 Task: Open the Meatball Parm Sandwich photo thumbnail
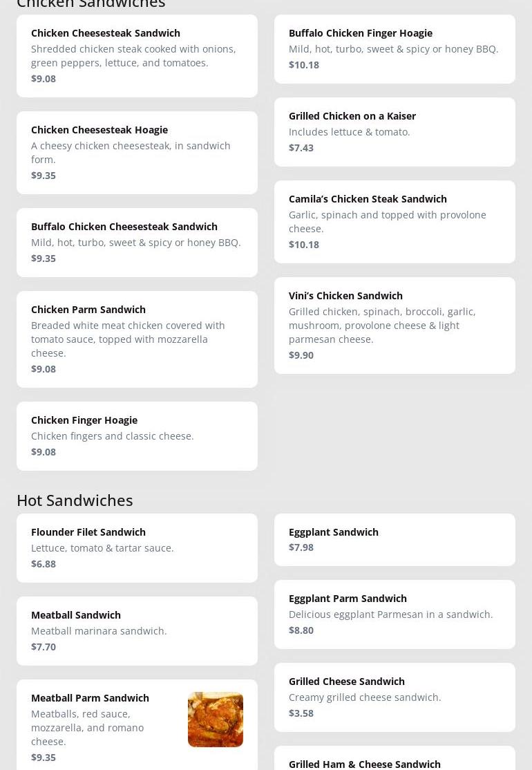215,719
